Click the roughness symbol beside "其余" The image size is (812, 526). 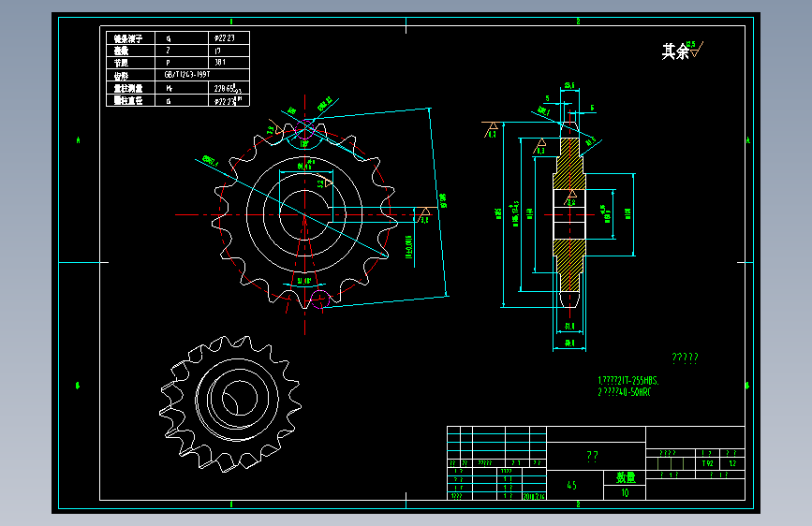coord(697,49)
